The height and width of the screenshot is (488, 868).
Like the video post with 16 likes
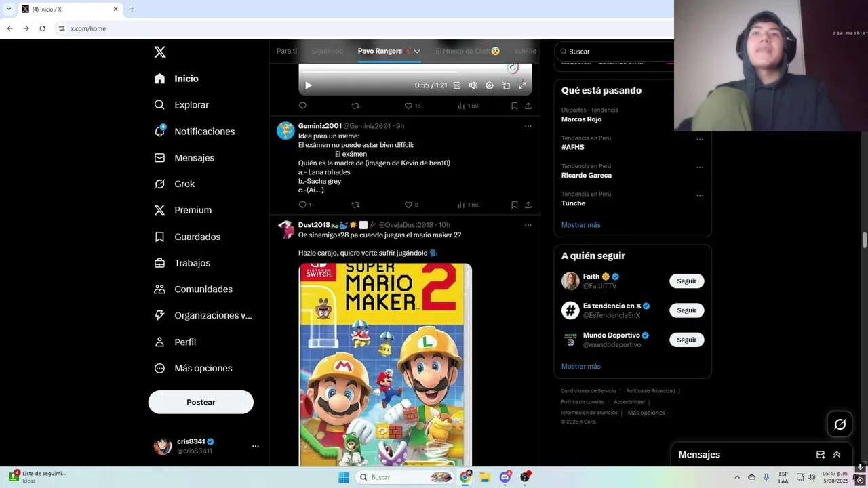[408, 106]
